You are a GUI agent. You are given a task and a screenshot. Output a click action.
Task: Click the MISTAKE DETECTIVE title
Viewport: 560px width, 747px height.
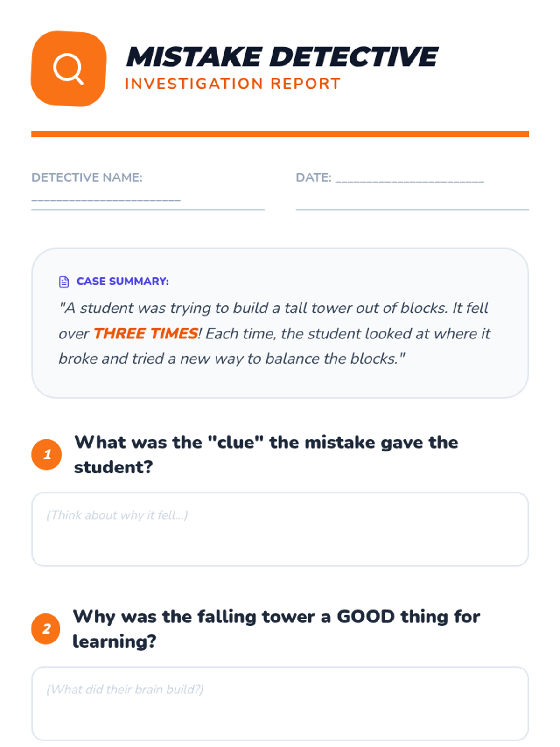pos(282,57)
